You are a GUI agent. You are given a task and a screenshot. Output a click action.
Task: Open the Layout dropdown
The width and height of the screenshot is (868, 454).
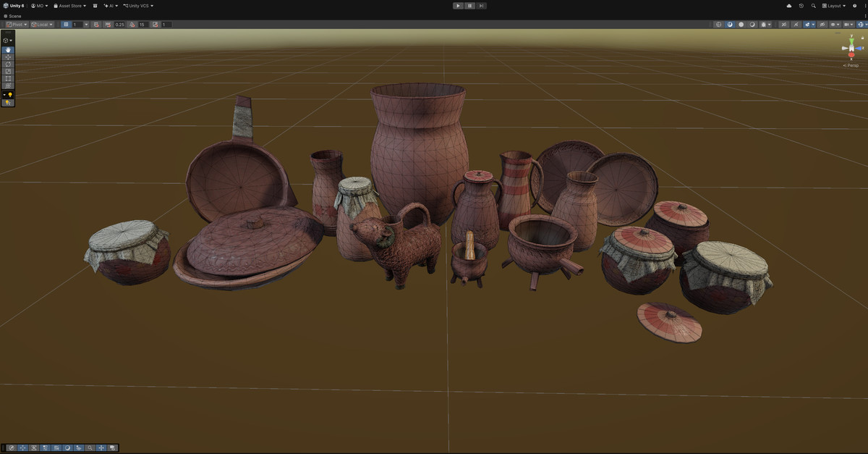pyautogui.click(x=834, y=6)
